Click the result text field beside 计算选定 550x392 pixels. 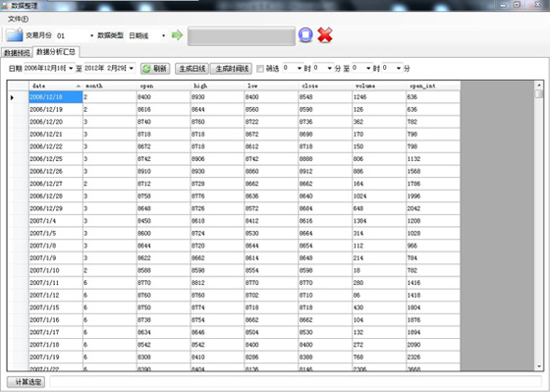point(296,382)
